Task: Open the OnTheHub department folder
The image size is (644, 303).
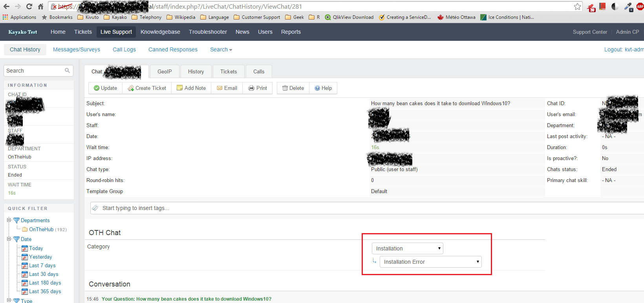Action: (x=41, y=229)
